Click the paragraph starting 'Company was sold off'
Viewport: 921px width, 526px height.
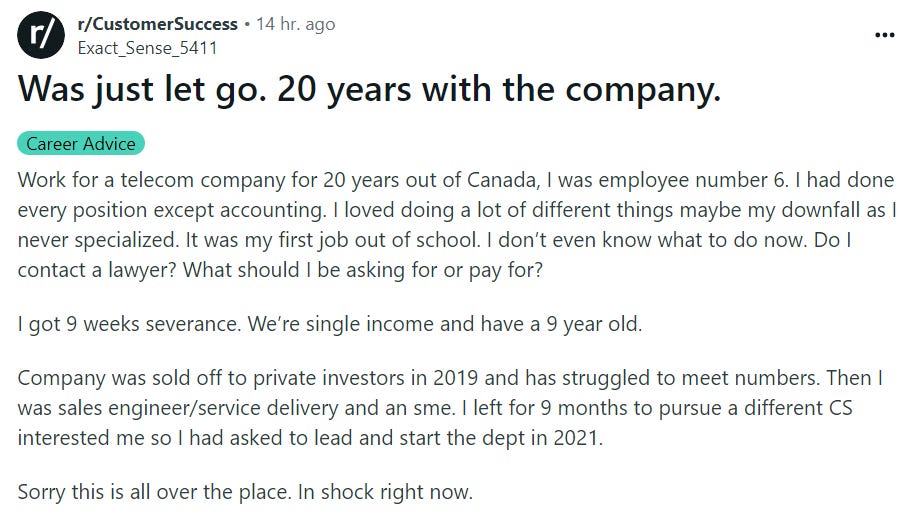(450, 408)
